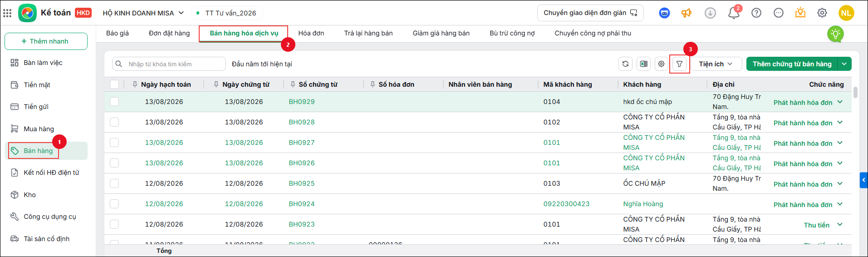Open the Trả lại hàng bán tab
This screenshot has width=868, height=257.
368,33
